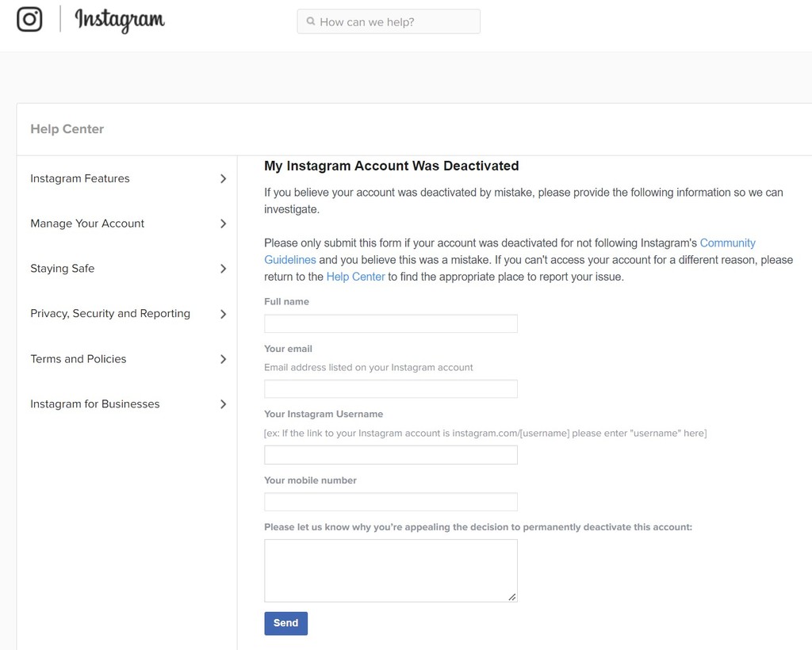Click the mobile number input field
This screenshot has height=650, width=812.
390,501
